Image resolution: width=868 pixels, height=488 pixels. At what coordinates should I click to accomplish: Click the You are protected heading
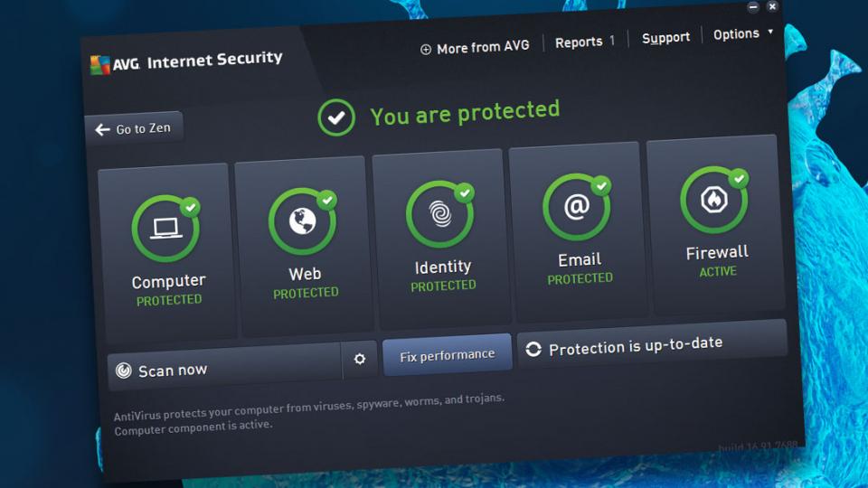point(465,112)
